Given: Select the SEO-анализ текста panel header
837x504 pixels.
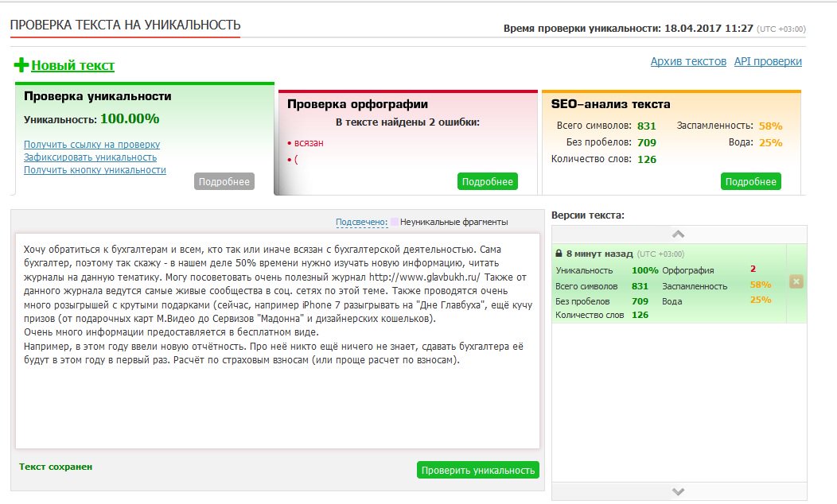Looking at the screenshot, I should (x=610, y=104).
